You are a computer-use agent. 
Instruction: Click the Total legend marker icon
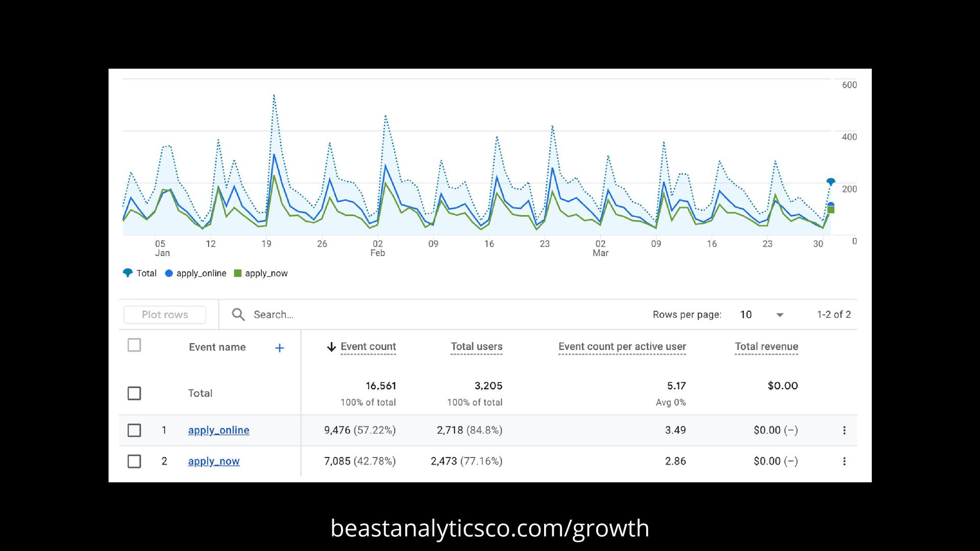coord(128,273)
